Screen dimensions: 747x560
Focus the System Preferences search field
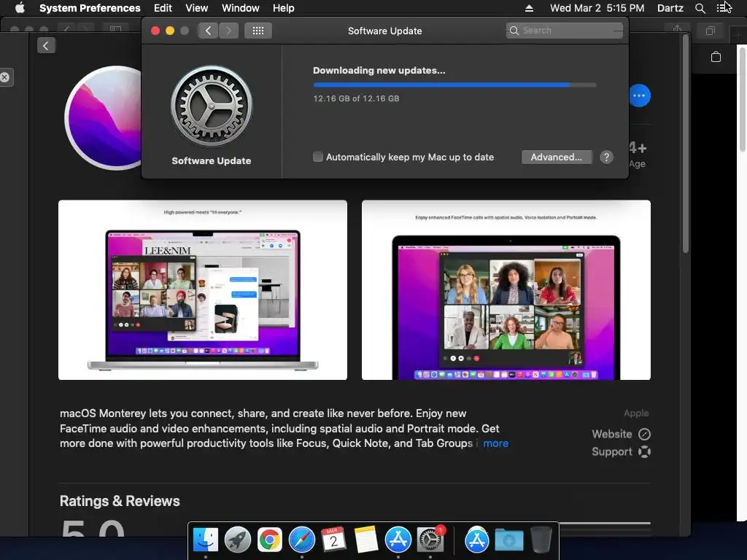pyautogui.click(x=564, y=31)
